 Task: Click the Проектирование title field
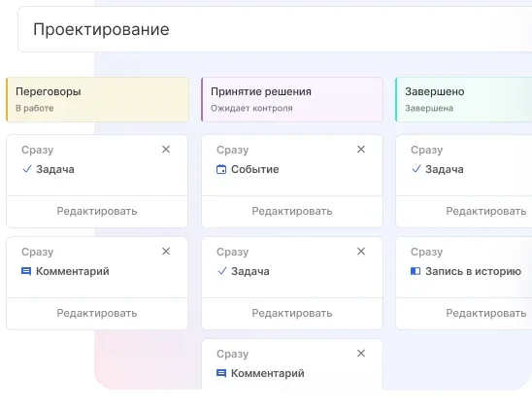tap(275, 29)
